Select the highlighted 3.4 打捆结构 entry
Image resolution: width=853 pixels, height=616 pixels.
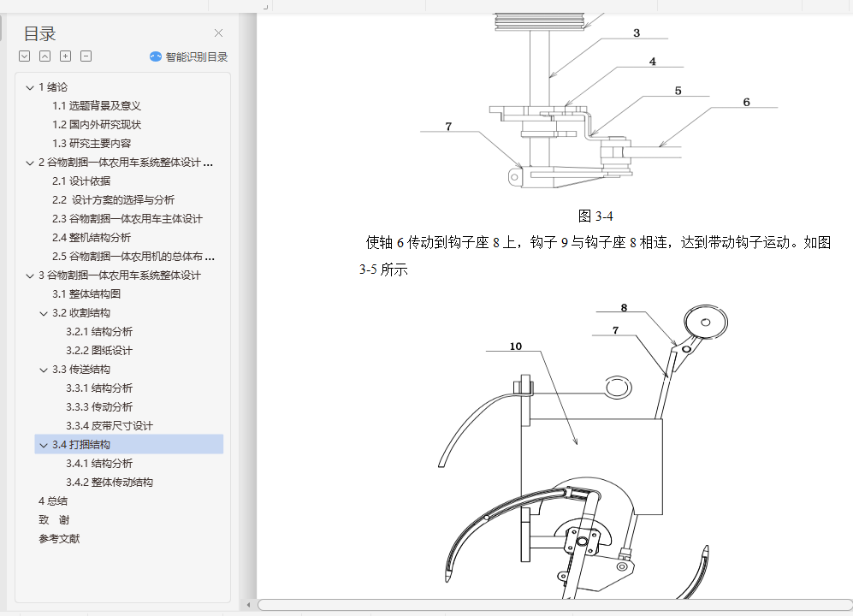129,445
